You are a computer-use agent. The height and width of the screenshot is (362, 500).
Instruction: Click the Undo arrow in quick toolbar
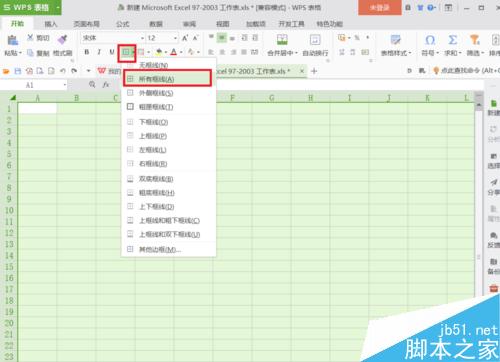[62, 71]
